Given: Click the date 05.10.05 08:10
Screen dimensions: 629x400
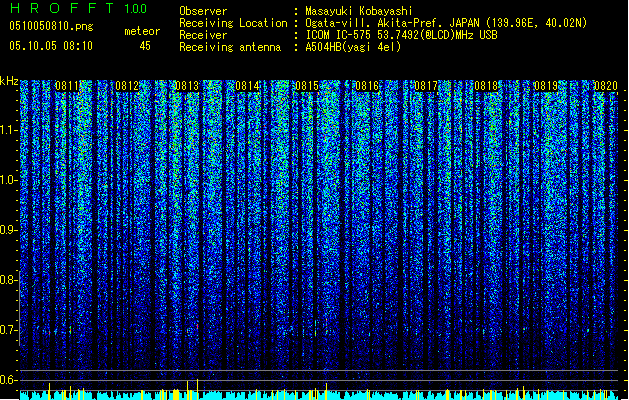Looking at the screenshot, I should click(x=51, y=46).
